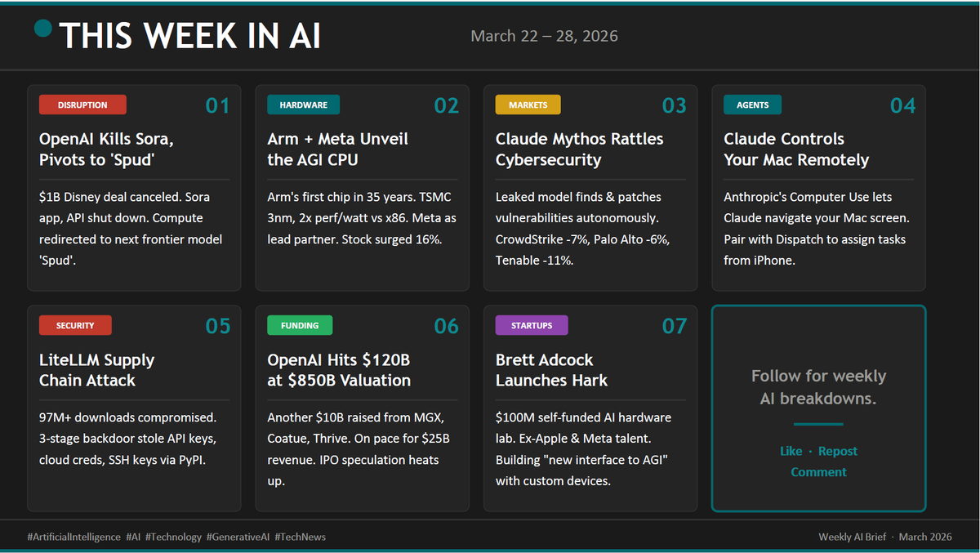Screen dimensions: 980x553
Task: Click the card number 01
Action: 217,105
